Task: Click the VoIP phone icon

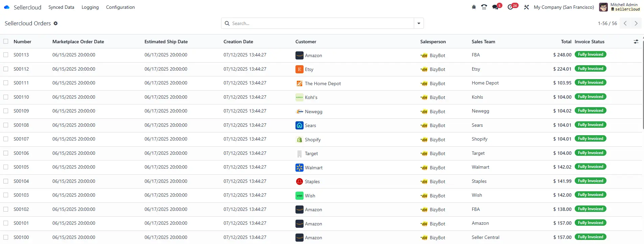Action: [484, 7]
